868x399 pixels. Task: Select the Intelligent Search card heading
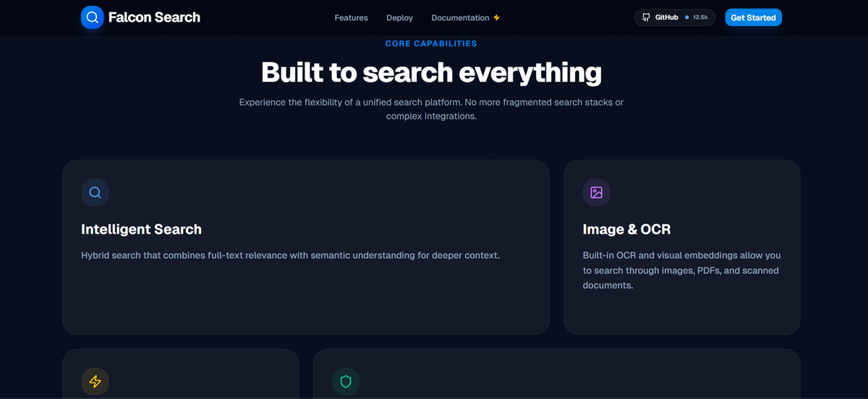tap(141, 229)
